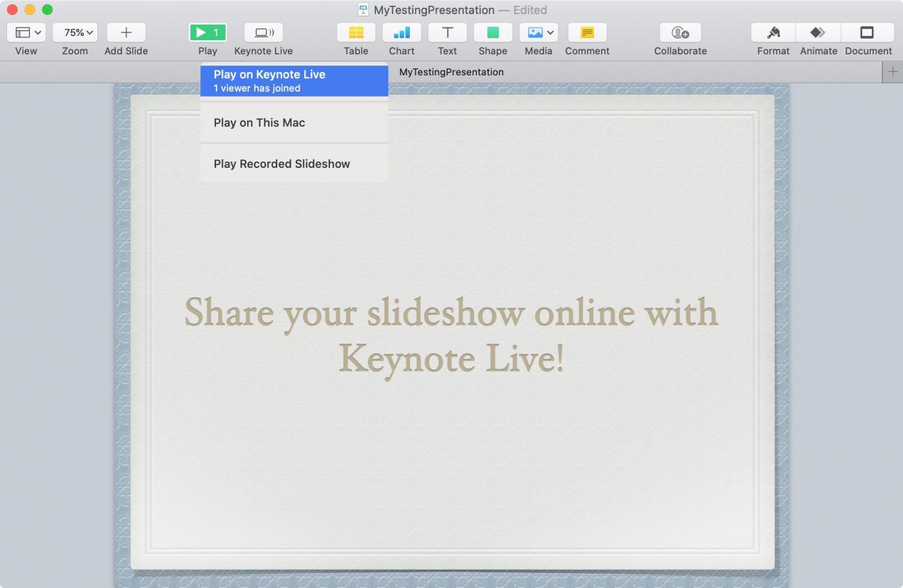The height and width of the screenshot is (588, 903).
Task: Open the View options button
Action: pyautogui.click(x=26, y=32)
